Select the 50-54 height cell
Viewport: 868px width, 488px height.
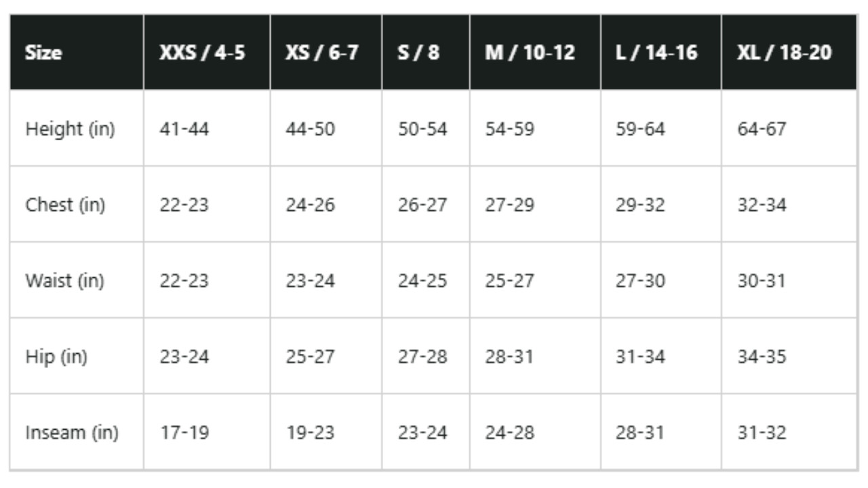(x=426, y=128)
